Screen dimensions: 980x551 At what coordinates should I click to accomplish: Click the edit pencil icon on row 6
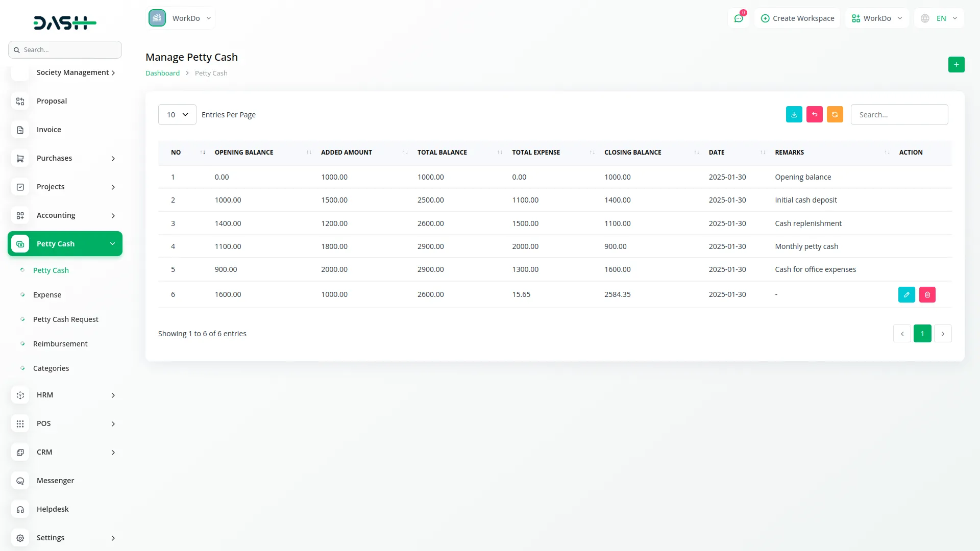tap(906, 294)
